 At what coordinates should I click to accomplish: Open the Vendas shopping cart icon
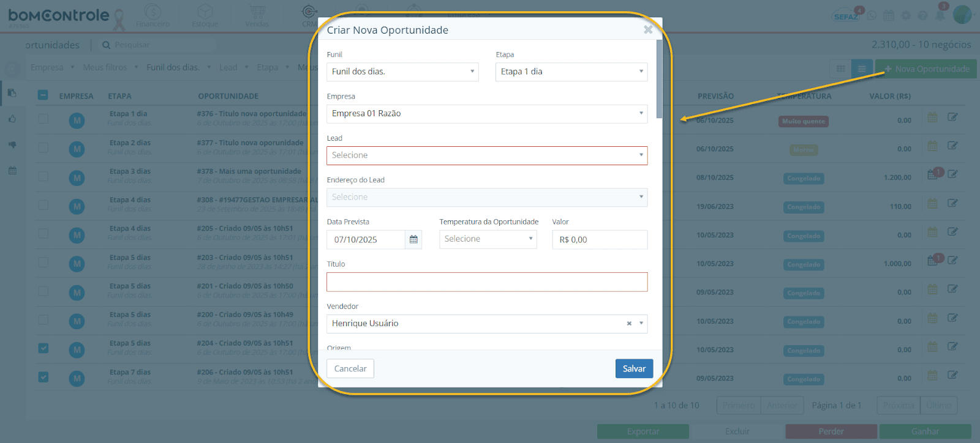(x=257, y=16)
